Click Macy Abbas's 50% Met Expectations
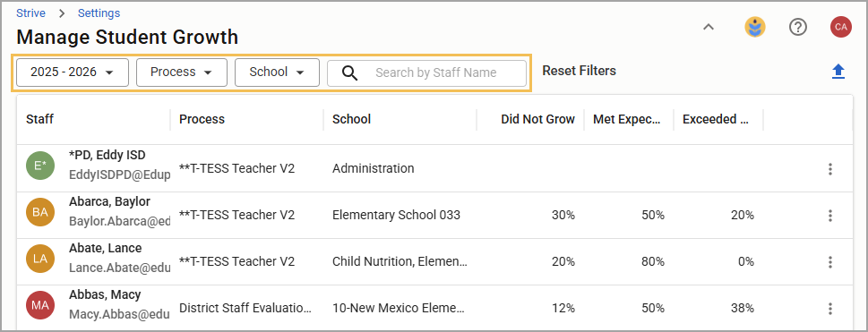Screen dimensions: 868x332 [653, 308]
